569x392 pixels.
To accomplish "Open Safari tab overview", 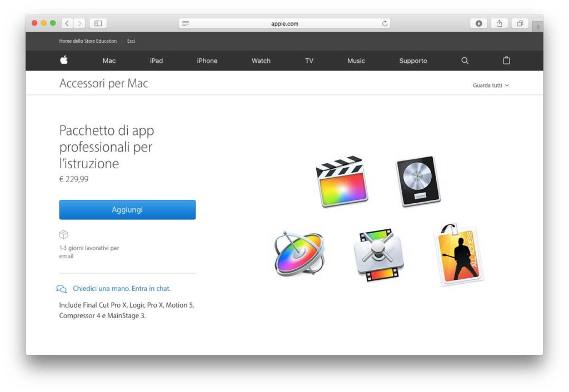I will (520, 23).
